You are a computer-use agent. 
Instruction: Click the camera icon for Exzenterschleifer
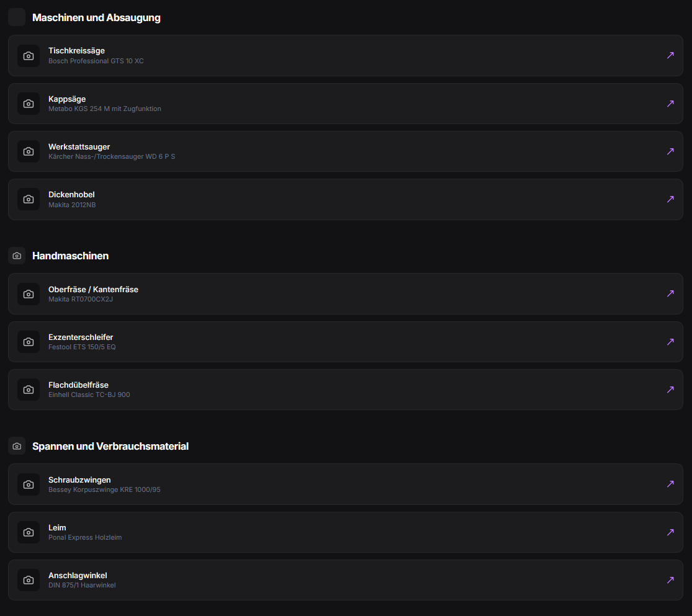coord(29,342)
